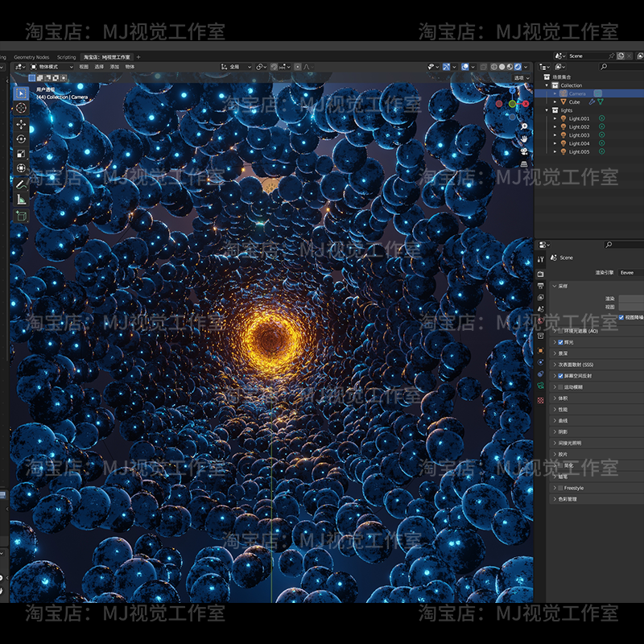Screen dimensions: 644x644
Task: Enable the 环境光遮蔽 (AO) checkbox
Action: [x=561, y=331]
